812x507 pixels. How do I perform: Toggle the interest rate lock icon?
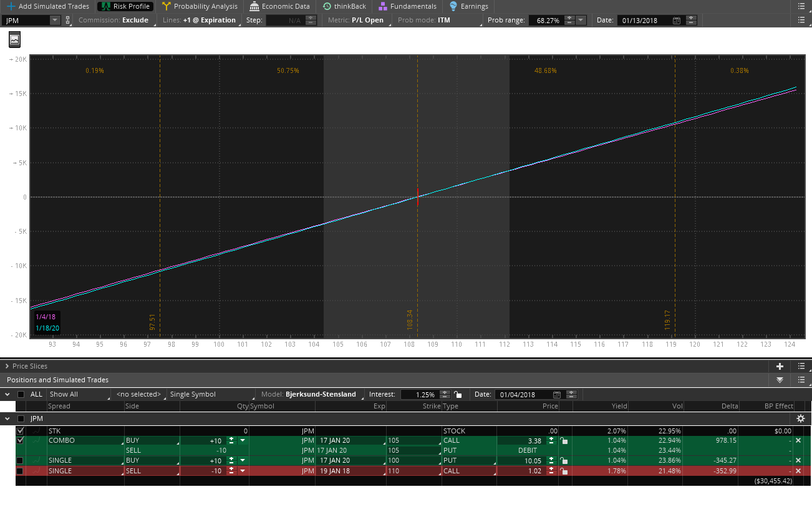(458, 394)
